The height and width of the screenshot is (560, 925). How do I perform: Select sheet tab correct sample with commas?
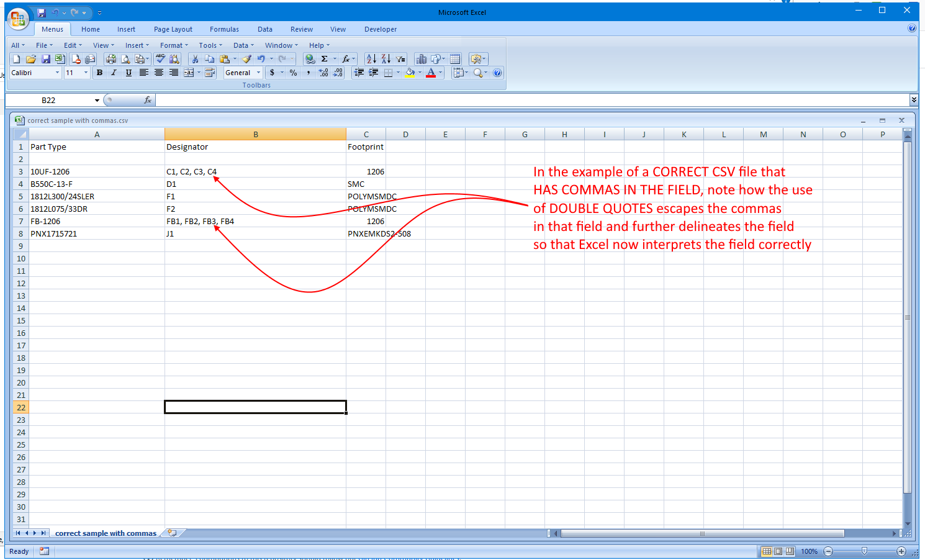106,533
